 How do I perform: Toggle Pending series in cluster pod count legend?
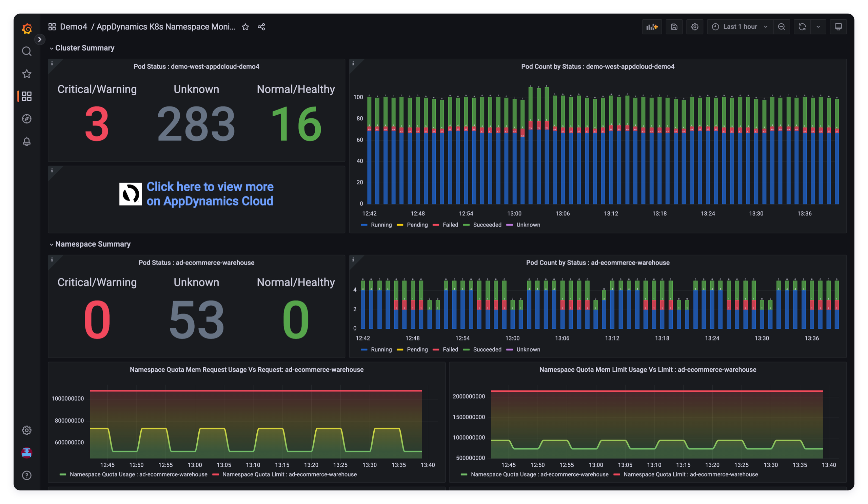(417, 225)
